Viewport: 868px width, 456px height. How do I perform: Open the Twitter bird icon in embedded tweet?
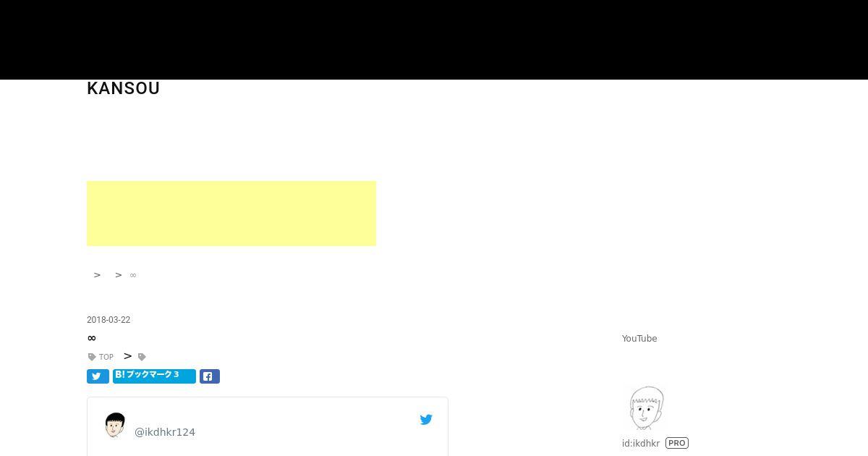pos(426,419)
